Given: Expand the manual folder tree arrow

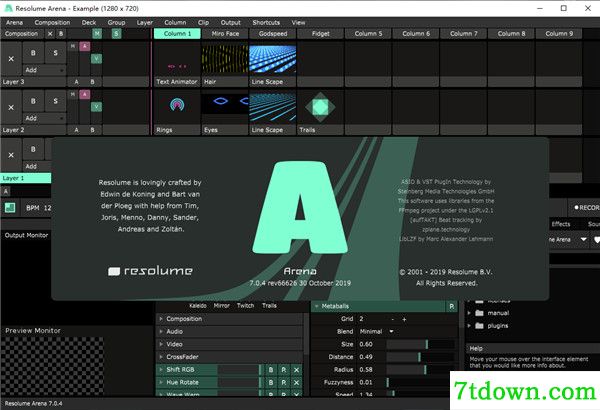Looking at the screenshot, I should pos(469,313).
